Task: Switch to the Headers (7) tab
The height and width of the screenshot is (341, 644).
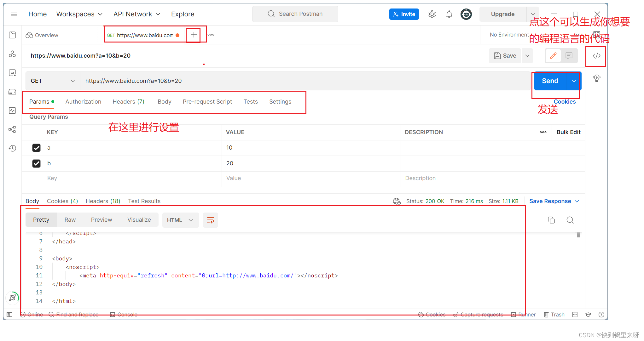Action: tap(128, 102)
